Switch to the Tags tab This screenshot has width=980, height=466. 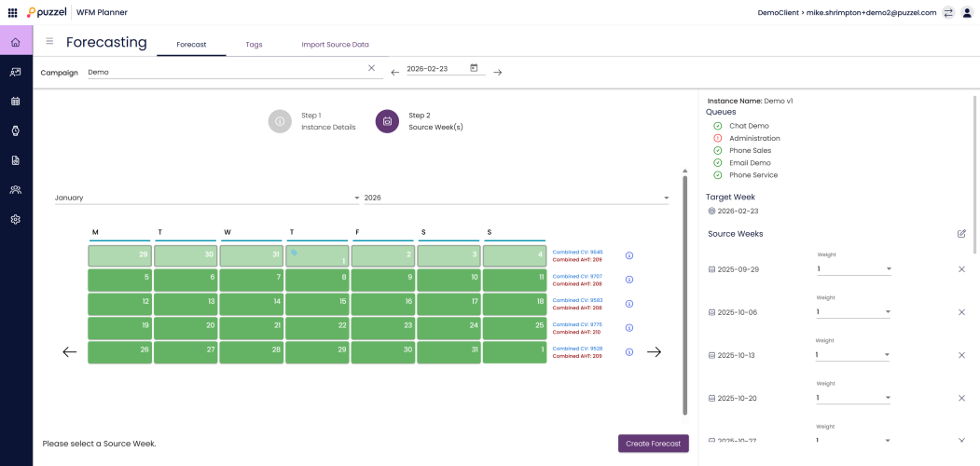tap(254, 45)
